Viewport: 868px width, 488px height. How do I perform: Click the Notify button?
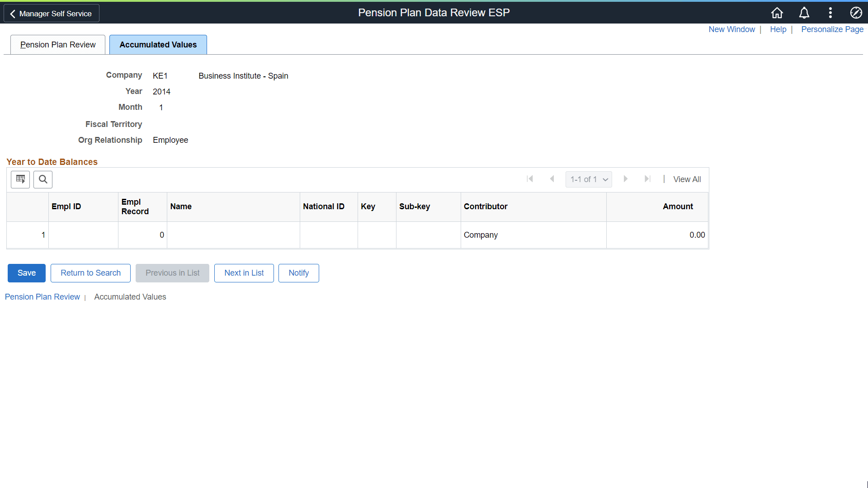pos(298,273)
